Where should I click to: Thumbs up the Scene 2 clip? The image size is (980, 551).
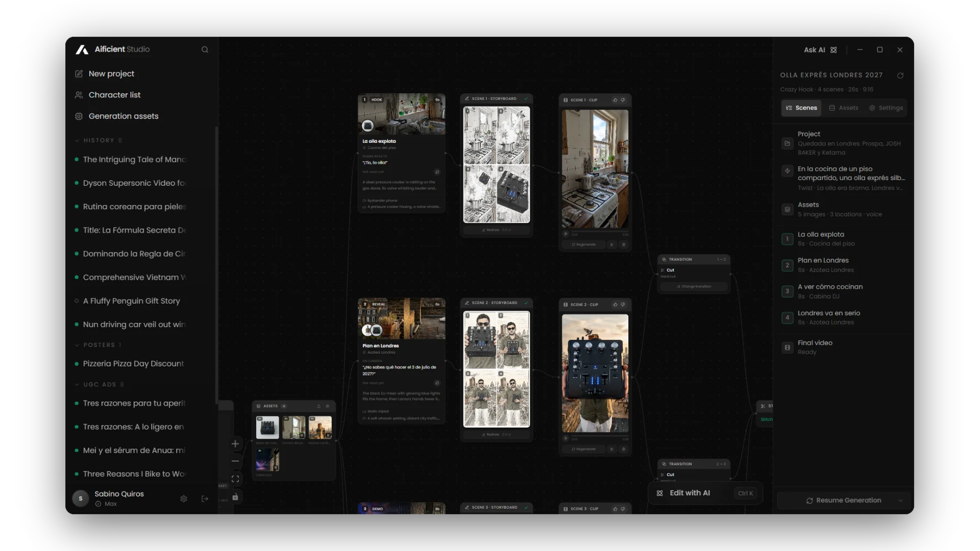click(615, 305)
